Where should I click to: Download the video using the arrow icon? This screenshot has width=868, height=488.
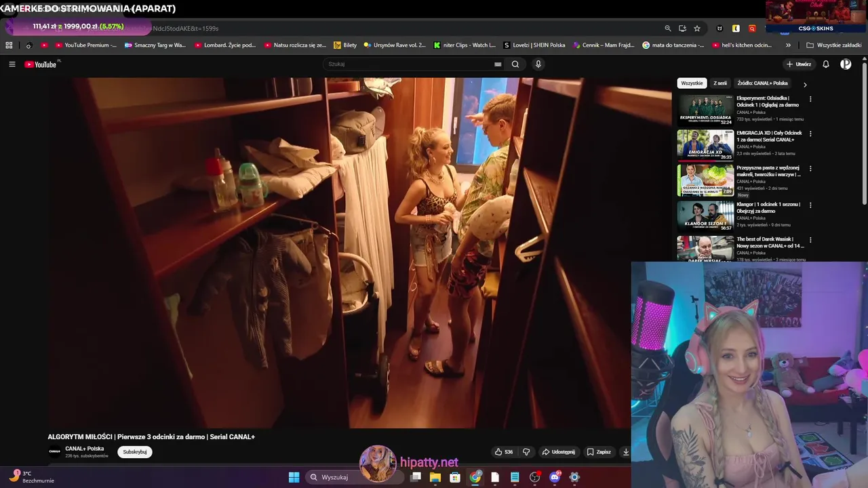click(626, 452)
